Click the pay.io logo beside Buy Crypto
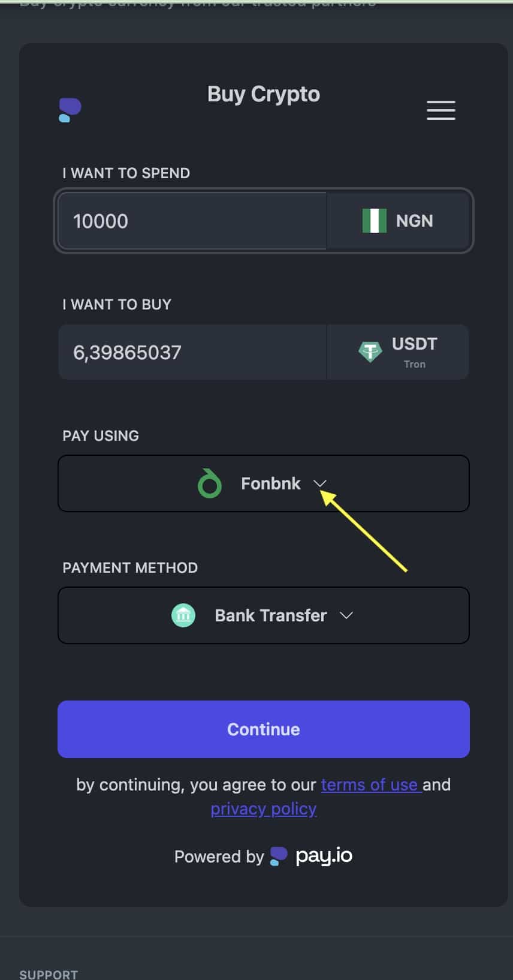The image size is (513, 980). pos(70,110)
